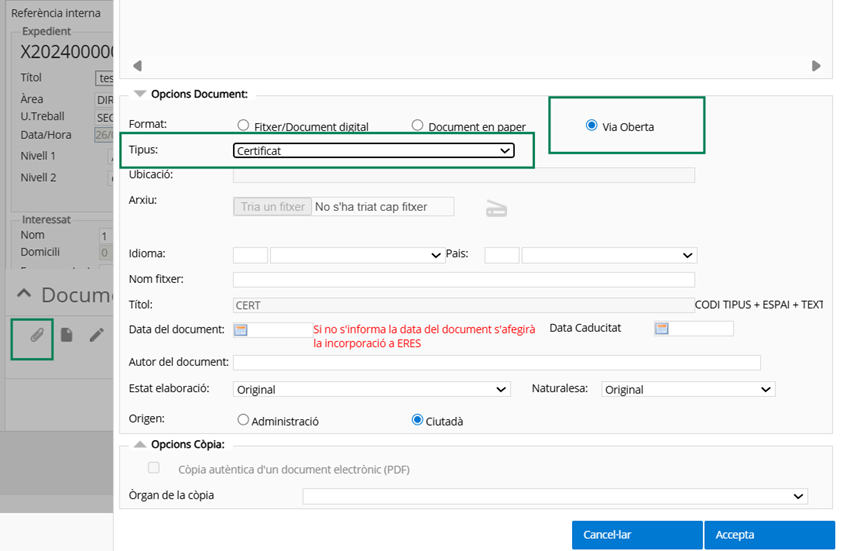Click the paperclip attach document icon
The width and height of the screenshot is (850, 551).
click(36, 335)
